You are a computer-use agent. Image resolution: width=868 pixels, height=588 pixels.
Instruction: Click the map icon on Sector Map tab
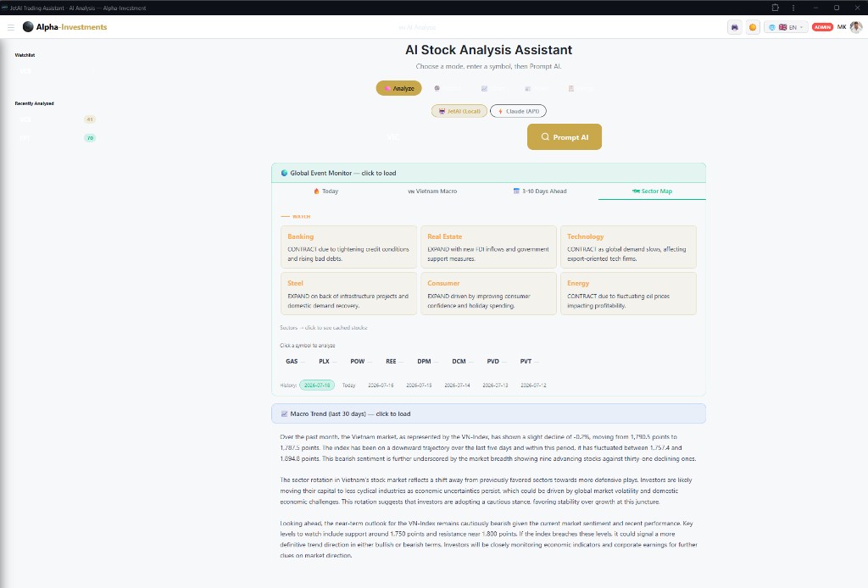pos(636,191)
